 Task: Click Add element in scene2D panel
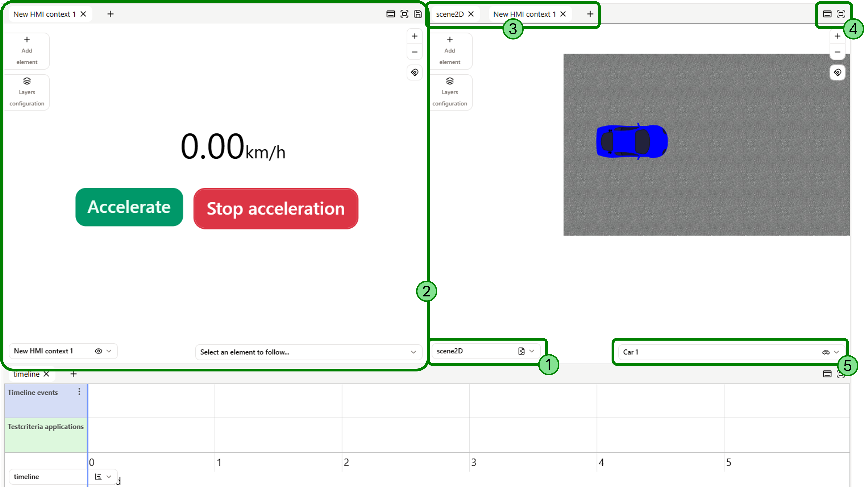(x=450, y=51)
